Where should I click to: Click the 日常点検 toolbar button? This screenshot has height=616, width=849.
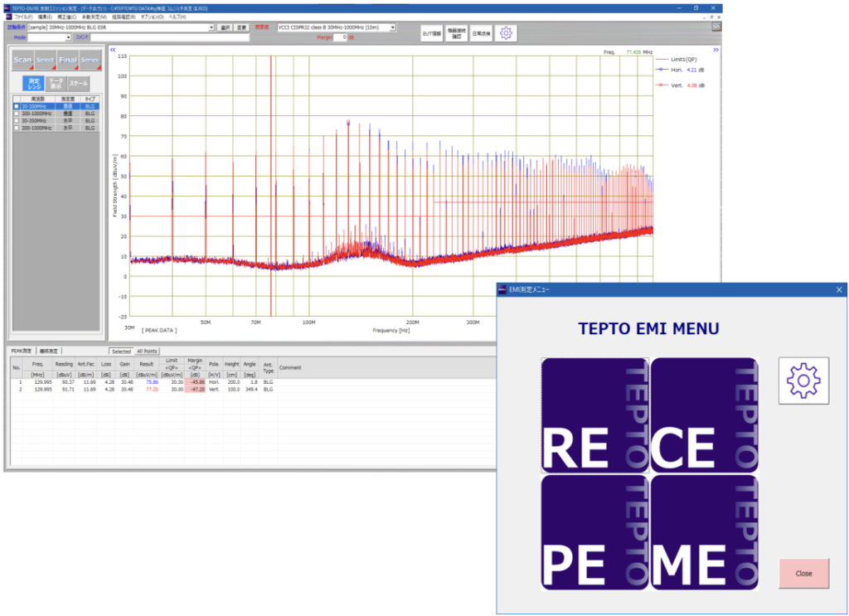(x=481, y=33)
